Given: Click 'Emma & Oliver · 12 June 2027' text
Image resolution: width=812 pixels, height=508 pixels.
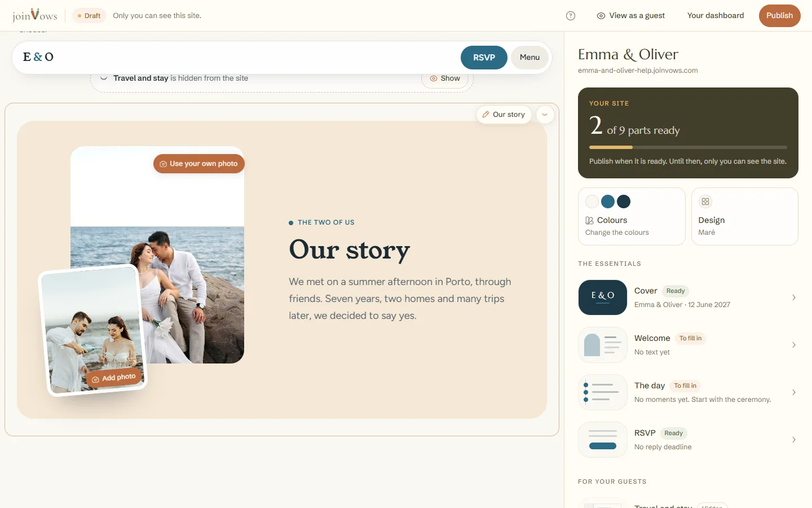Looking at the screenshot, I should tap(682, 305).
